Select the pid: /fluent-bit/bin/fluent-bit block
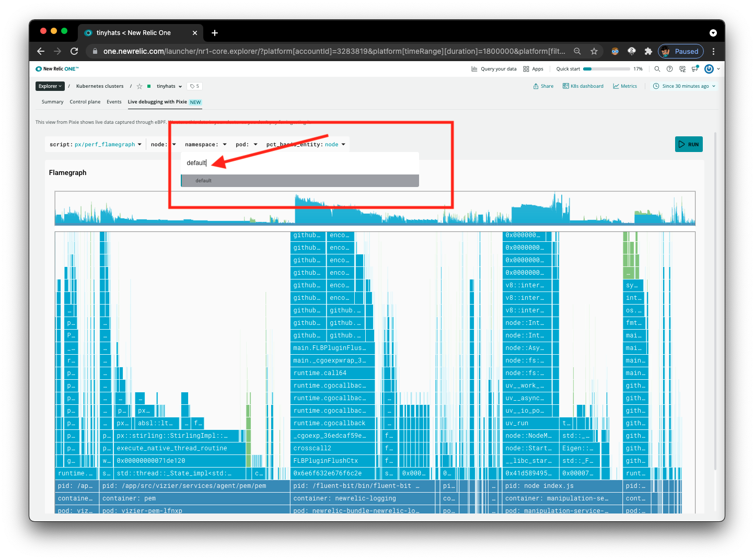The image size is (754, 560). tap(363, 486)
